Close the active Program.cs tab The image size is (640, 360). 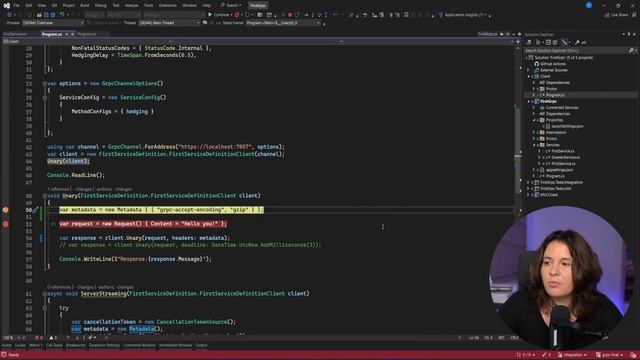tap(73, 34)
